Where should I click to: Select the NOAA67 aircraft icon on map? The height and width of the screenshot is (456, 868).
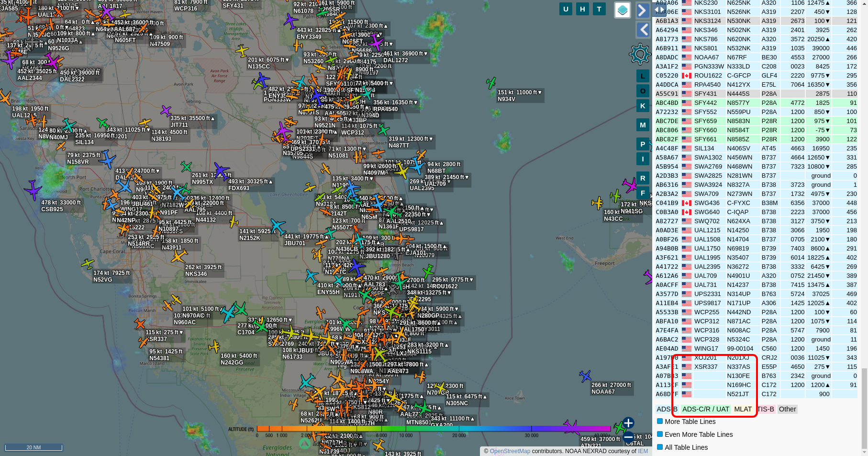[x=585, y=376]
